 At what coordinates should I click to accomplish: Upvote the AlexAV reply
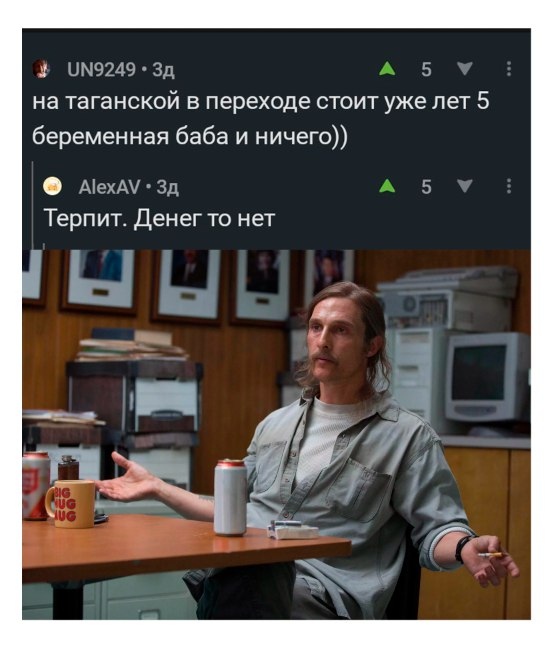[387, 186]
